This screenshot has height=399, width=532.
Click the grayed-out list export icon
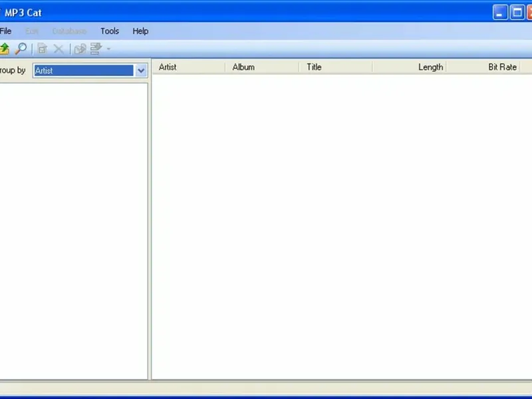(x=96, y=49)
